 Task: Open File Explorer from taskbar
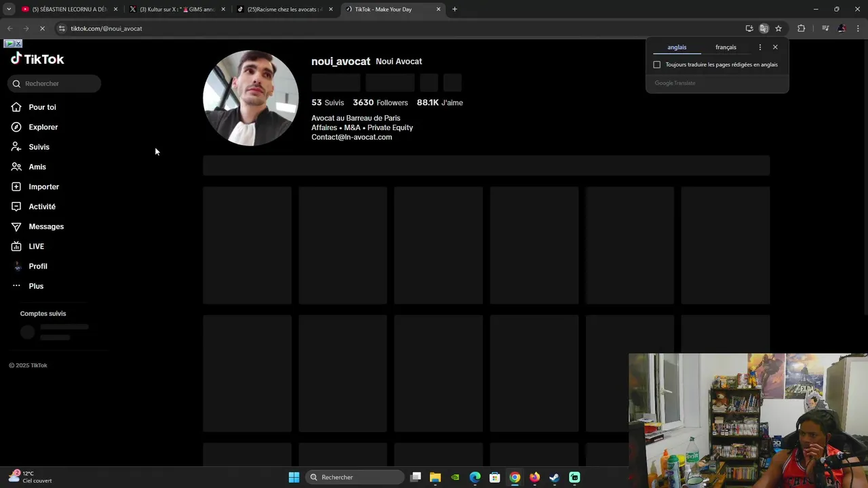[x=435, y=477]
